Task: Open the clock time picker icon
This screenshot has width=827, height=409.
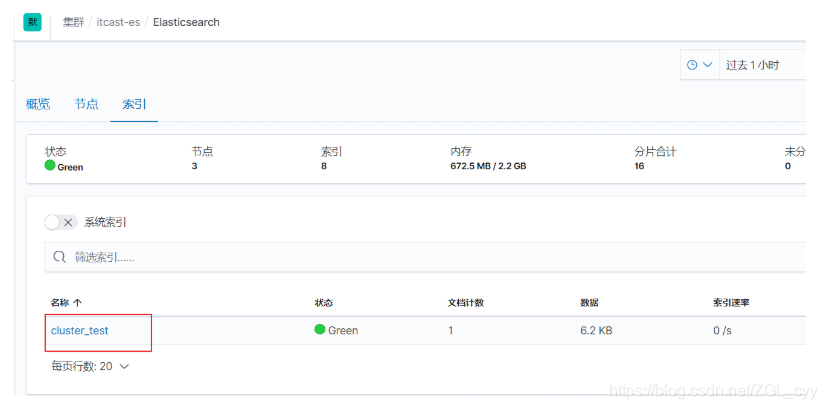Action: tap(692, 65)
